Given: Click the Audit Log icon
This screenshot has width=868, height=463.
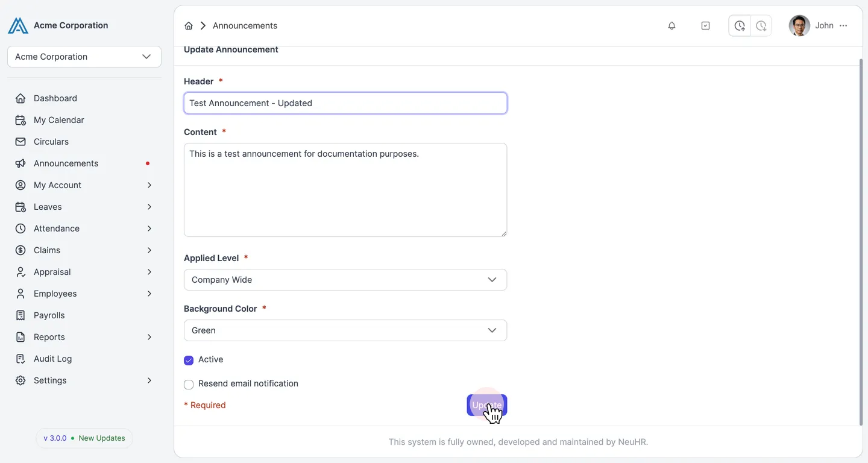Looking at the screenshot, I should pos(20,359).
